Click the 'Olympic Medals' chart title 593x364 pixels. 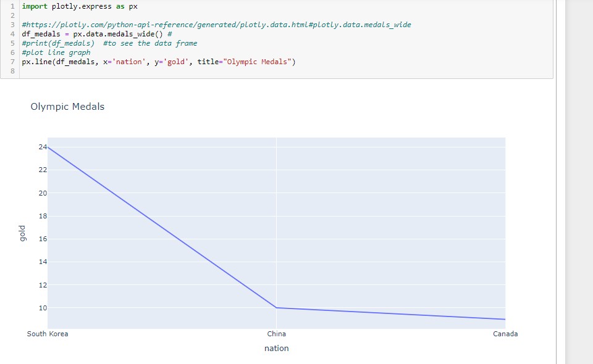coord(67,107)
